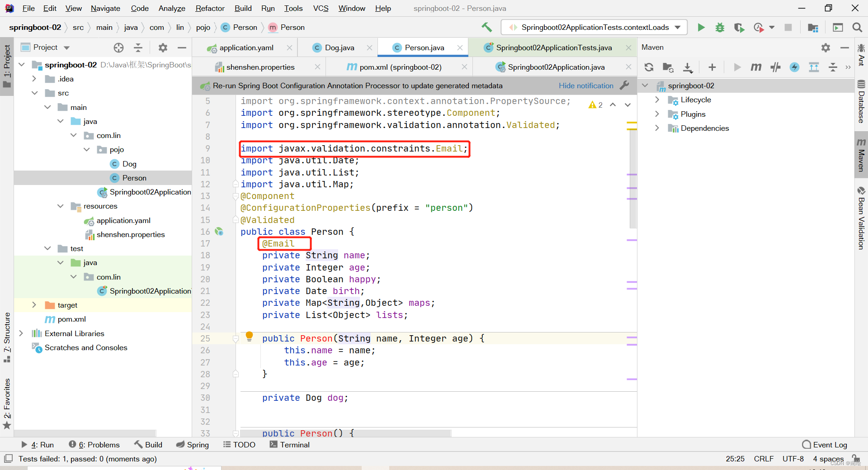Run with coverage shield icon
This screenshot has width=868, height=470.
739,28
